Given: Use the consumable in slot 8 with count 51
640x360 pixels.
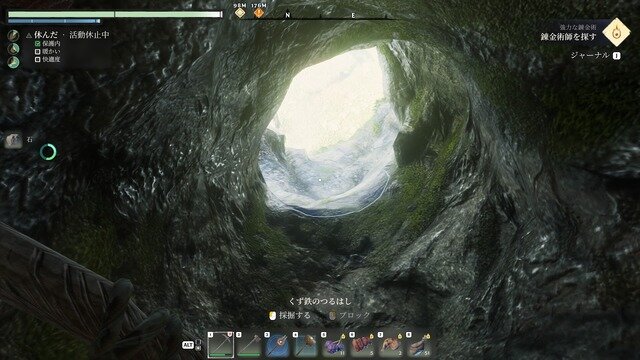Looking at the screenshot, I should pyautogui.click(x=419, y=345).
